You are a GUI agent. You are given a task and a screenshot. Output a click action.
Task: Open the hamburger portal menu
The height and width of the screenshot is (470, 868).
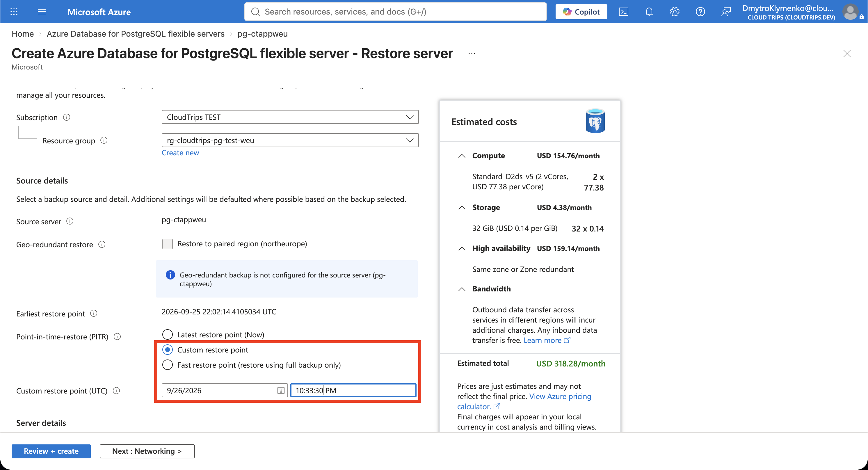42,12
